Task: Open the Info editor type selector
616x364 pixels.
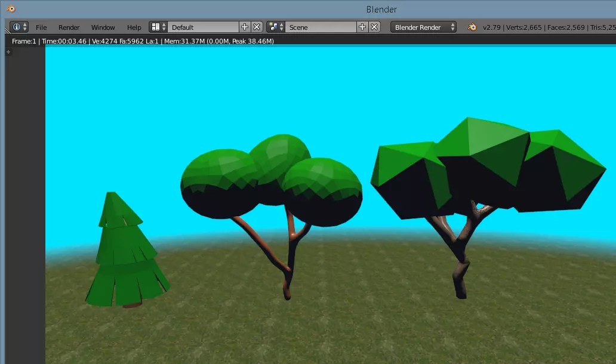Action: (19, 27)
